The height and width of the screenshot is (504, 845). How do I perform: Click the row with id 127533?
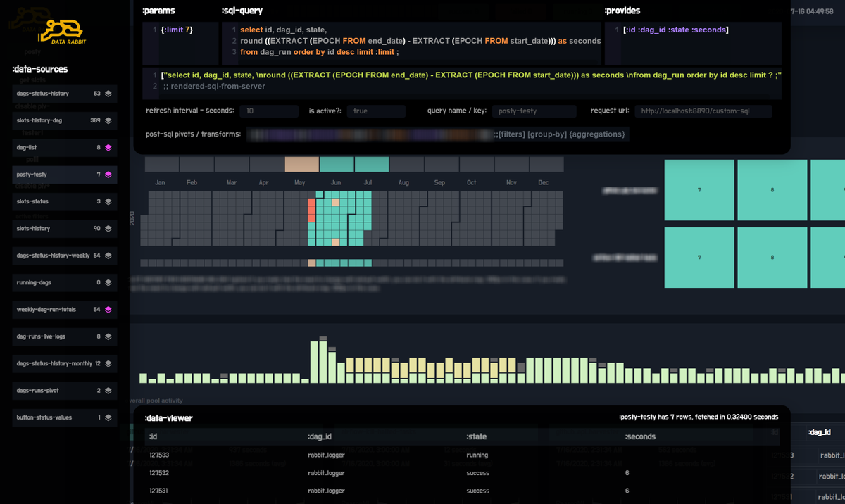coord(462,455)
